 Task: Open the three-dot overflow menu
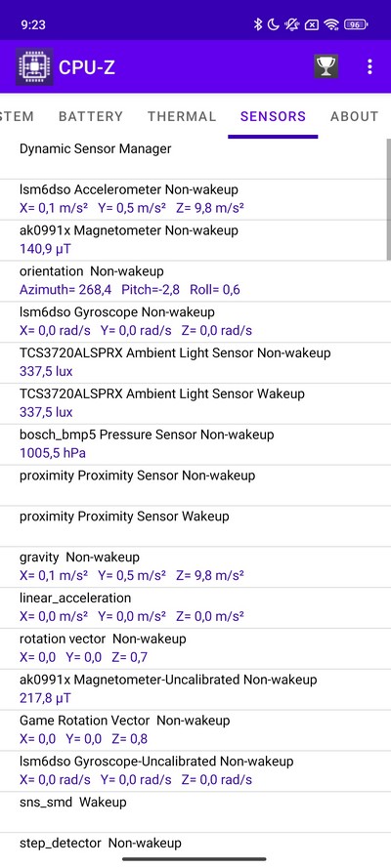coord(369,67)
